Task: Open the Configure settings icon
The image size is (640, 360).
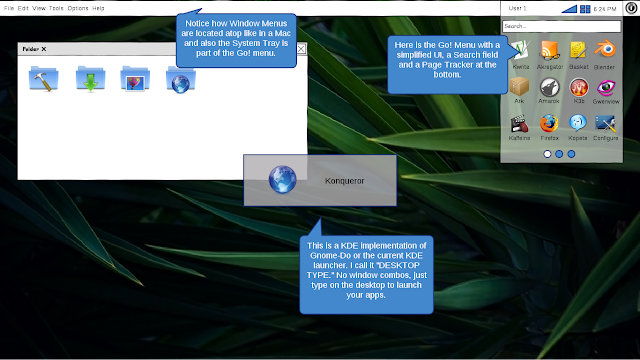Action: point(605,123)
